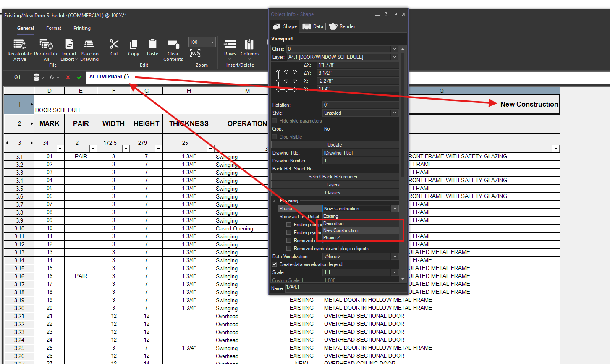Expand the Layer A4.1 dropdown
610x364 pixels.
[x=394, y=57]
